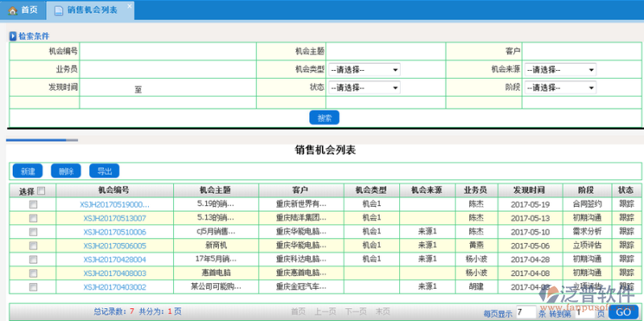
Task: Click the 业务员 input field
Action: tap(168, 69)
